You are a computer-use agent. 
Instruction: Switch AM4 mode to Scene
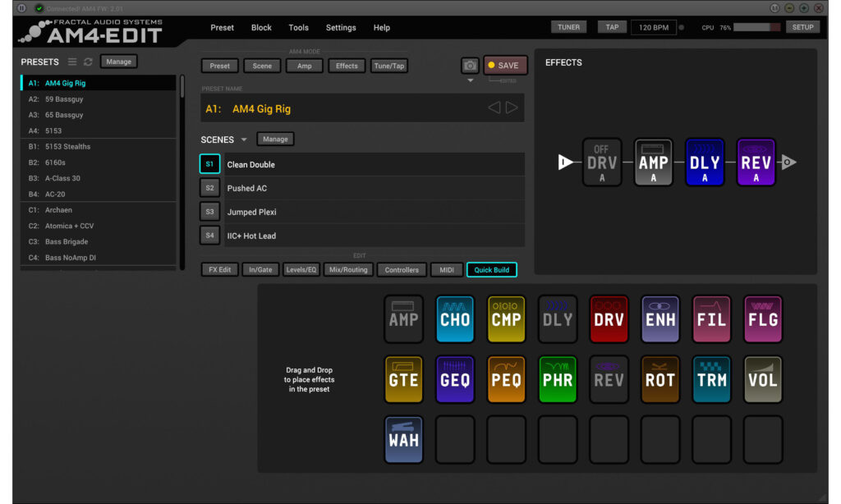pyautogui.click(x=262, y=66)
